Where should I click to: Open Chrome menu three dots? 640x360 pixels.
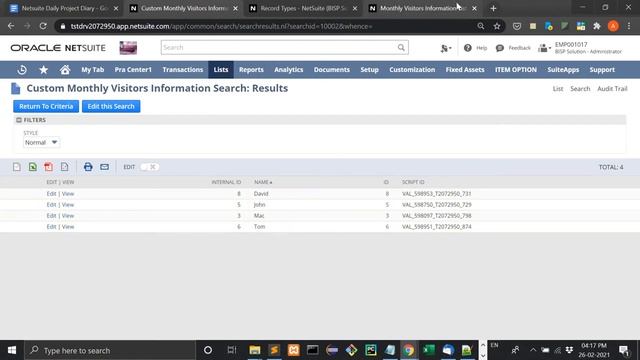pyautogui.click(x=629, y=26)
